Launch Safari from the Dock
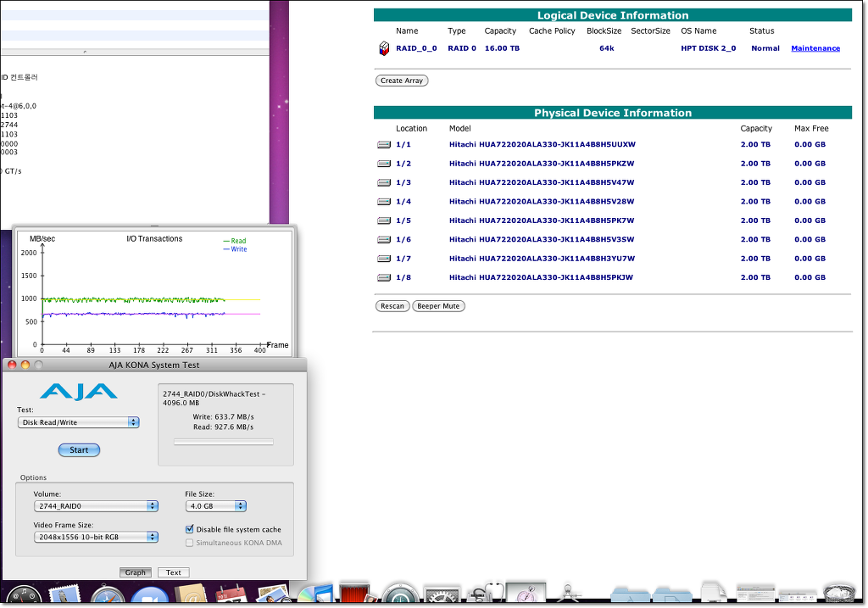This screenshot has width=868, height=608. tap(108, 594)
